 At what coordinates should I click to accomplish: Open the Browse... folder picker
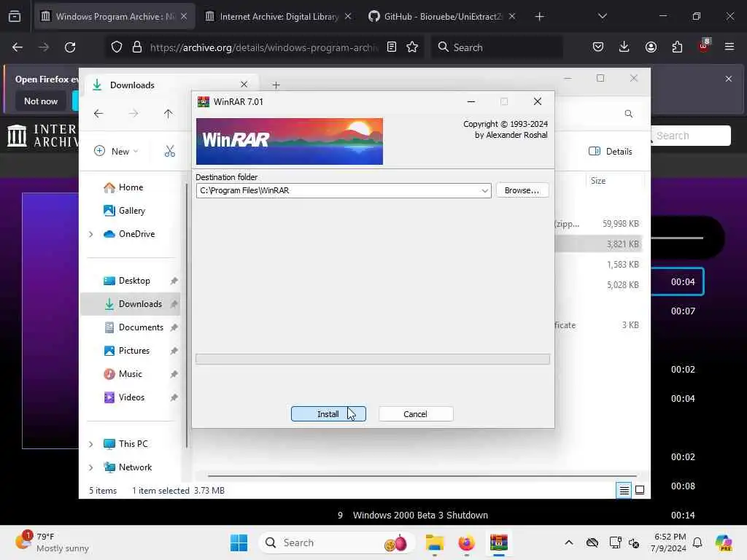pyautogui.click(x=522, y=190)
